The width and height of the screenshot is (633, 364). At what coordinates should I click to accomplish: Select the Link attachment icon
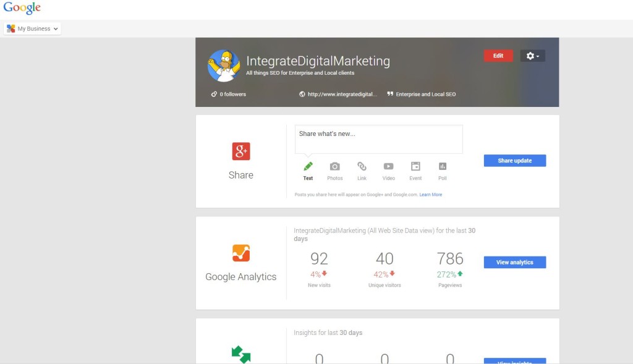362,166
